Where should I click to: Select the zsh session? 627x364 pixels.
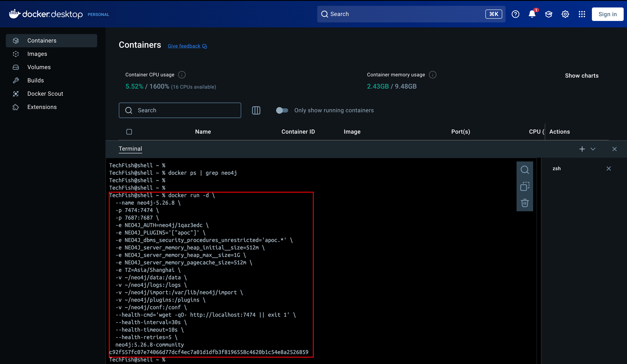pyautogui.click(x=557, y=169)
